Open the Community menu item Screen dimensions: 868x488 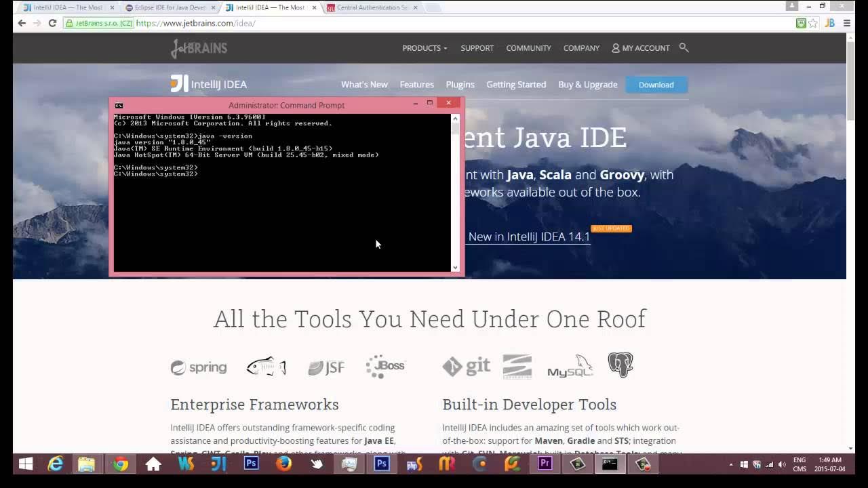pyautogui.click(x=528, y=48)
